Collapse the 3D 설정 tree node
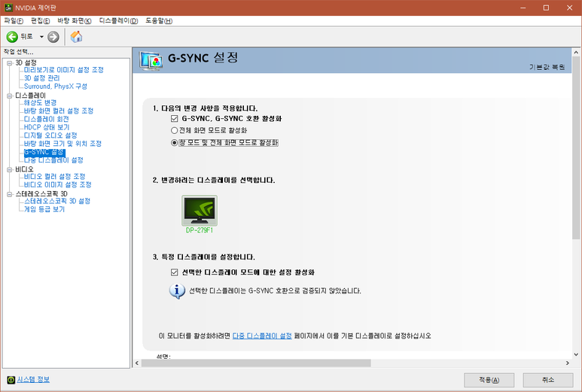582x392 pixels. 10,63
